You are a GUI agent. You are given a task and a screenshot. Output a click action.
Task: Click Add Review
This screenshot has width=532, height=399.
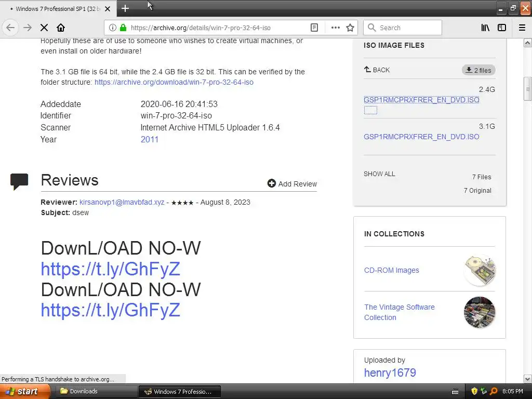292,183
